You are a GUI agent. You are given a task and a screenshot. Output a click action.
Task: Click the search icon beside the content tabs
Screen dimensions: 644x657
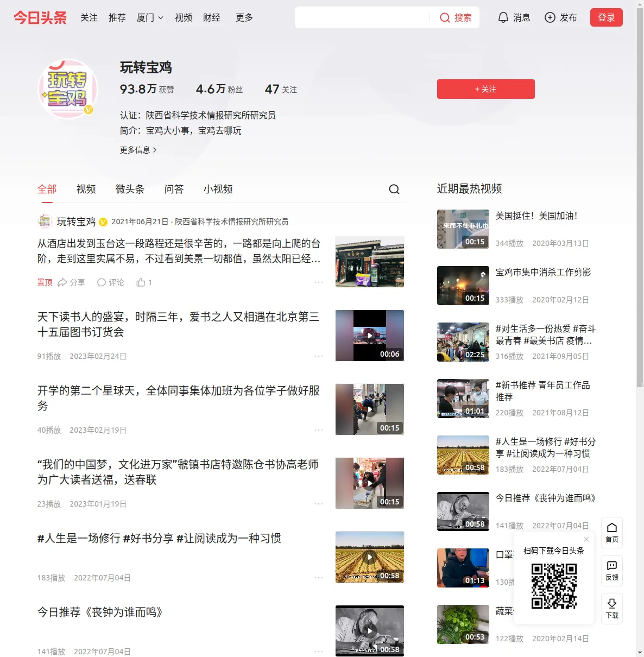[x=394, y=189]
